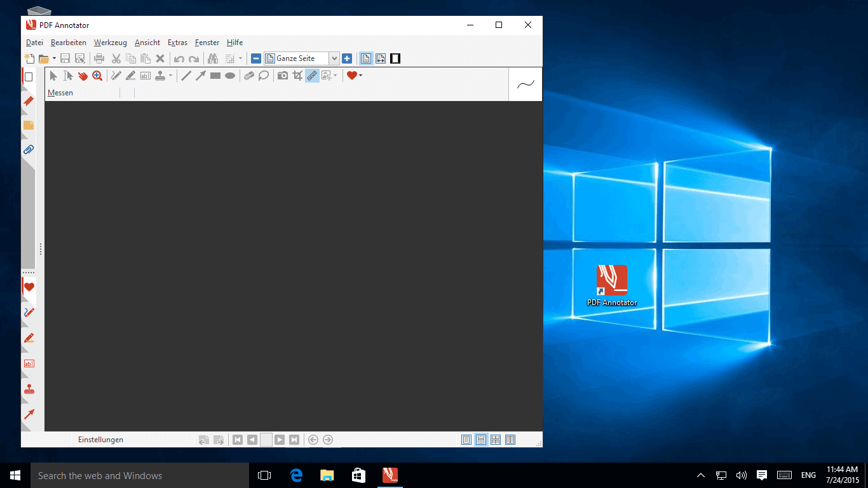Open the paperclip attachments sidebar tab
868x488 pixels.
pos(28,150)
